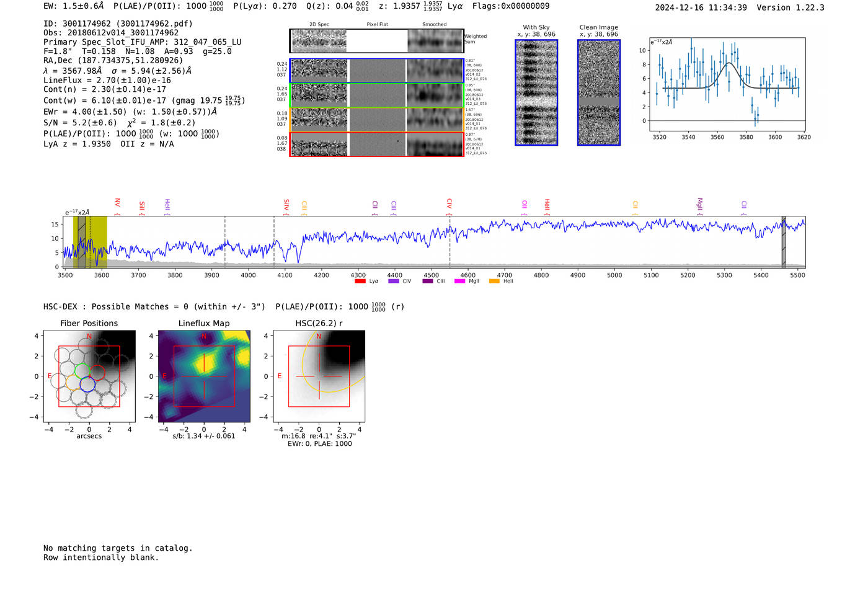
Task: Click the header 'Q(z): 0.04' value
Action: pyautogui.click(x=337, y=6)
